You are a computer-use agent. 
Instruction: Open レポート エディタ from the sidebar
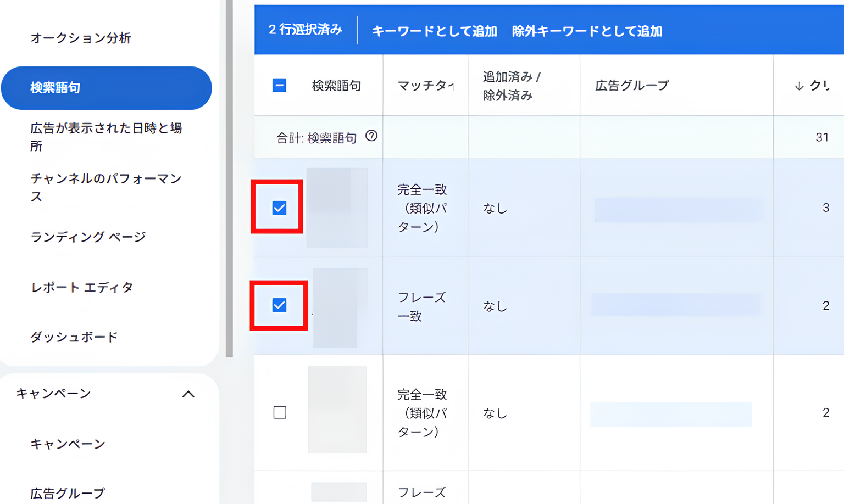(81, 287)
